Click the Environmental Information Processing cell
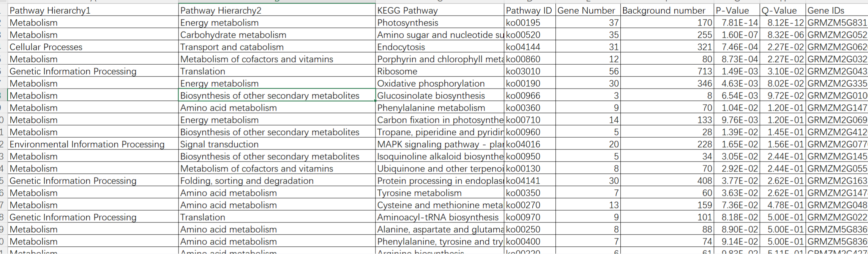Viewport: 868px width, 254px height. (93, 144)
